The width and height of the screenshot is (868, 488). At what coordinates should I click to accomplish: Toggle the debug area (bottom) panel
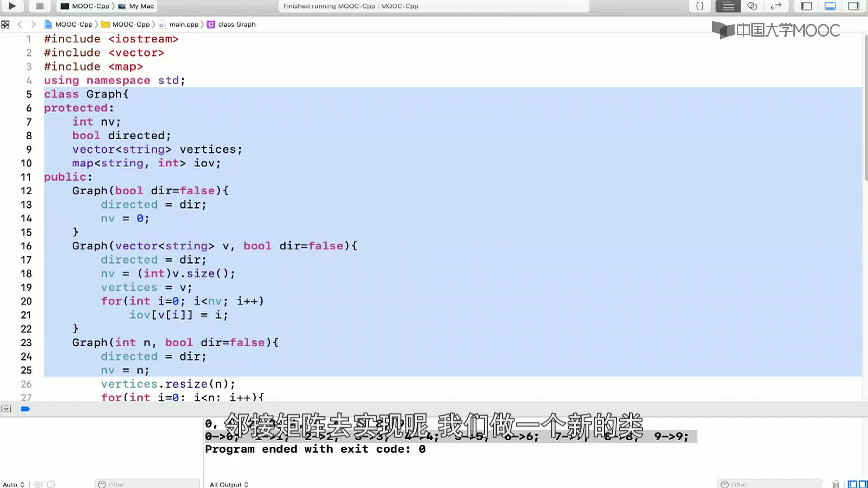click(x=830, y=6)
